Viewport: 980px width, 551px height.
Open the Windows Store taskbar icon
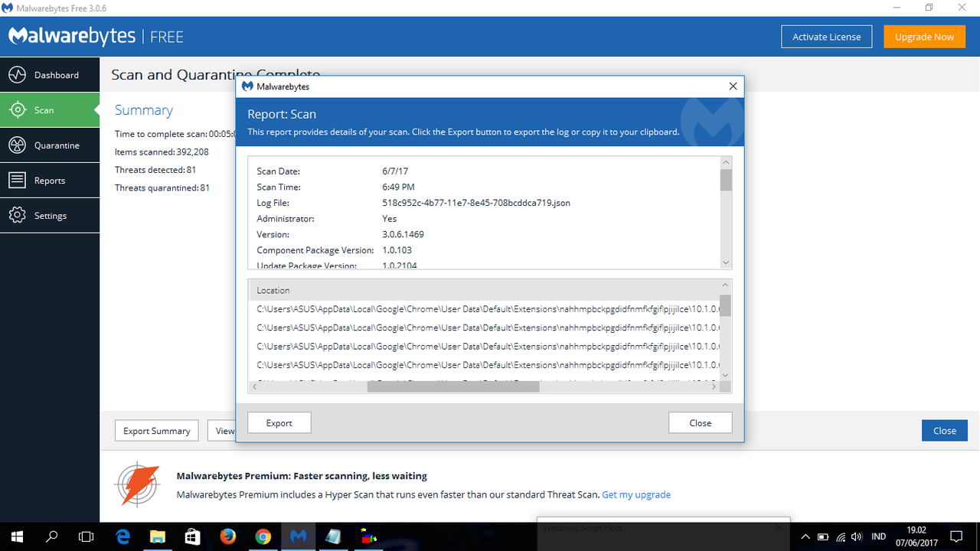tap(192, 536)
